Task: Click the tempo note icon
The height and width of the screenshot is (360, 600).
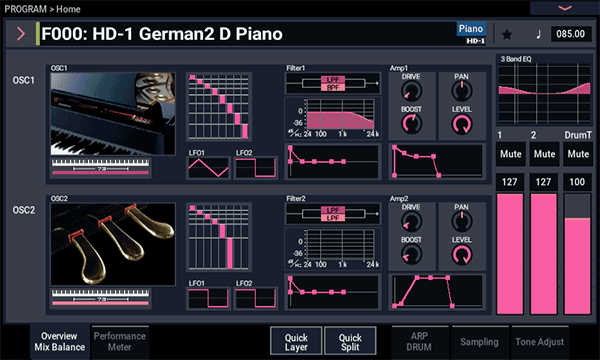Action: pos(538,34)
